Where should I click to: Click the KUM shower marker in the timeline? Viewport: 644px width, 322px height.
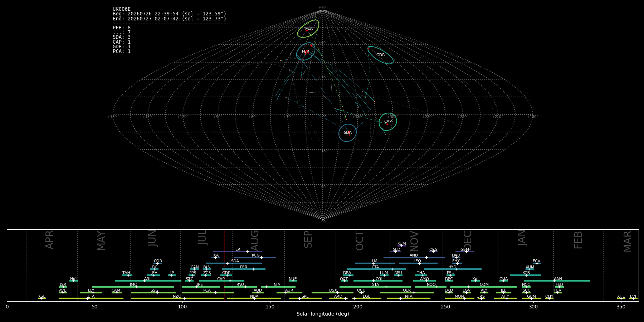402,246
